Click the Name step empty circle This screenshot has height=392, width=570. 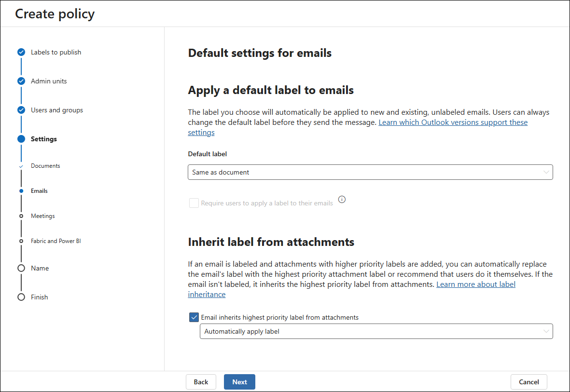click(21, 268)
